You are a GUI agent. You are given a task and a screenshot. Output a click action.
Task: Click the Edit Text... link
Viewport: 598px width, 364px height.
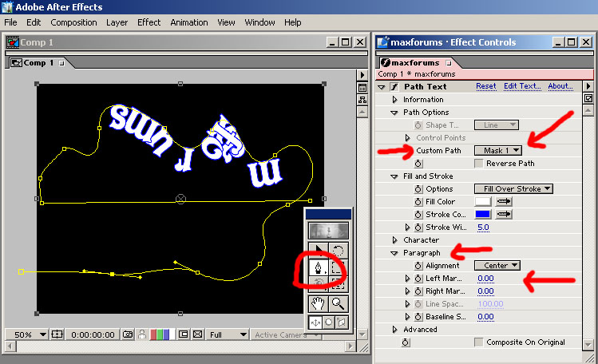[522, 86]
